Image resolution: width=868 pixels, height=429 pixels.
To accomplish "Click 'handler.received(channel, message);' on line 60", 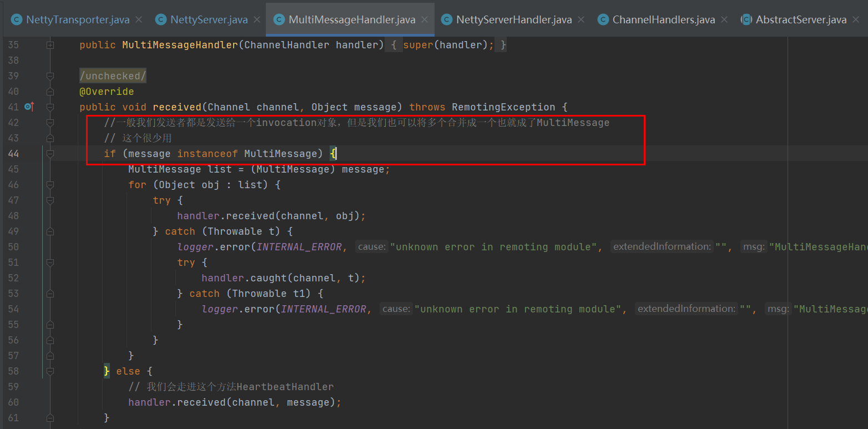I will click(235, 402).
